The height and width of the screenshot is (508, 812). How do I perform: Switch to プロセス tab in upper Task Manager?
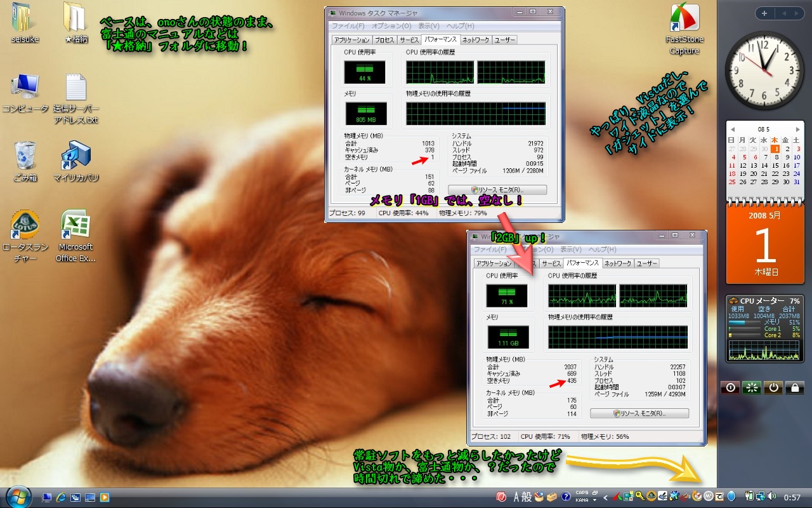tap(384, 39)
